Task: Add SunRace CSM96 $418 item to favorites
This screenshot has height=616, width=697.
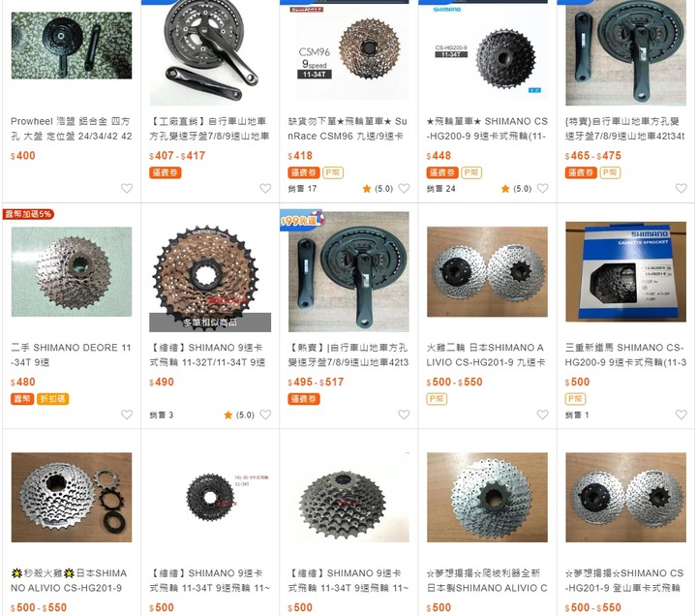Action: (x=404, y=188)
